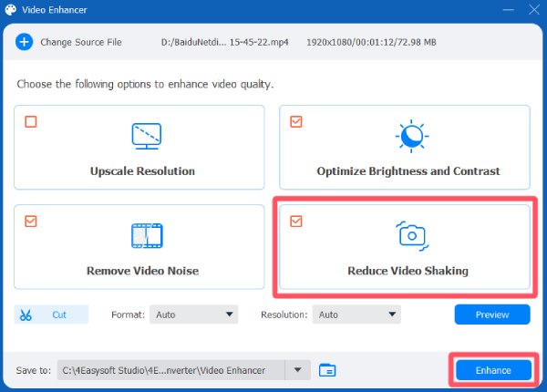547x392 pixels.
Task: Open output folder with the folder icon
Action: pos(327,370)
